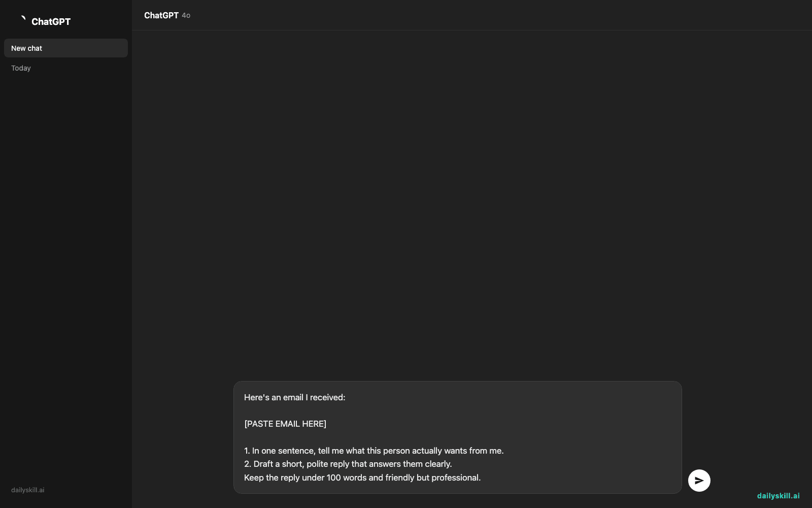
Task: Click the 'Here's an email I received:' line
Action: click(294, 397)
